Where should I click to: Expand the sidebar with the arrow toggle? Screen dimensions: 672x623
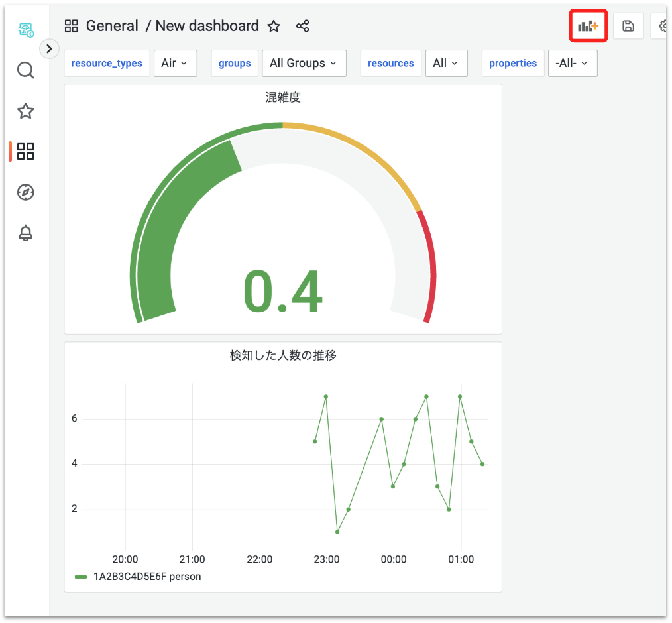tap(49, 49)
